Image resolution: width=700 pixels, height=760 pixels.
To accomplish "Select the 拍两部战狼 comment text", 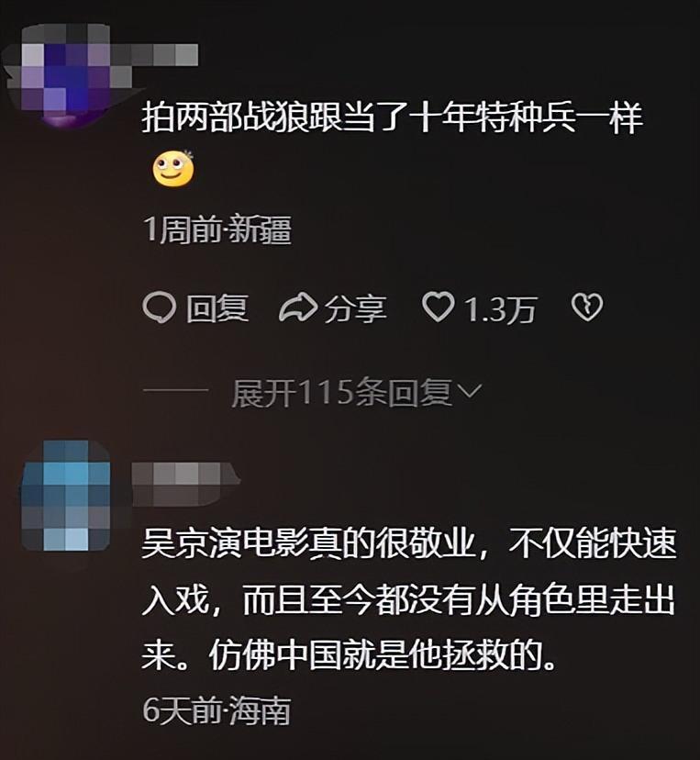I will point(393,117).
